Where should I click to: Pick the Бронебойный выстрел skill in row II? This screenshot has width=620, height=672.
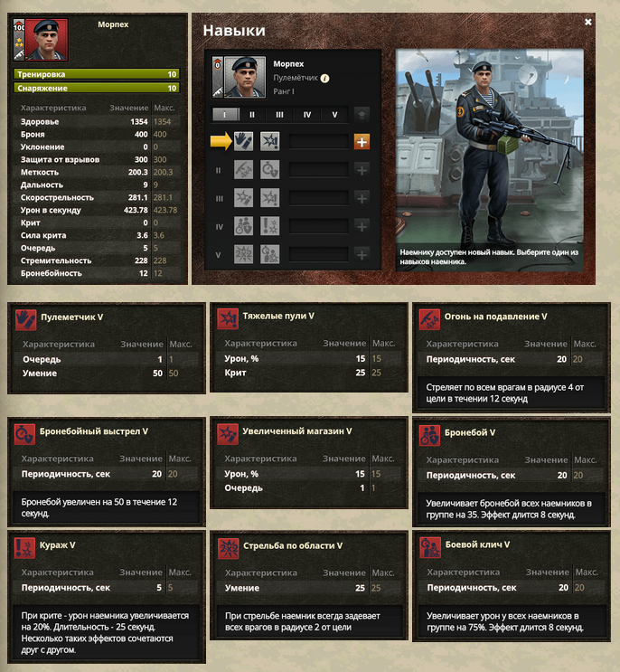pyautogui.click(x=269, y=170)
